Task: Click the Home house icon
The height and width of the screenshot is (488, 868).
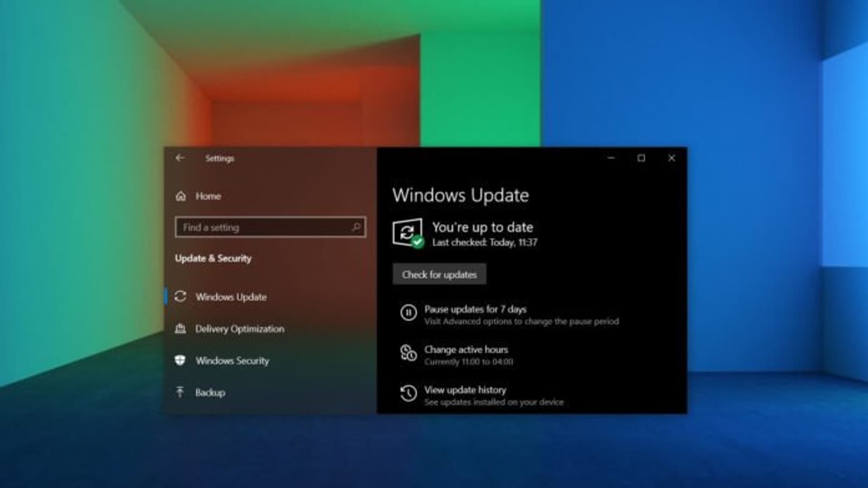Action: pyautogui.click(x=181, y=196)
